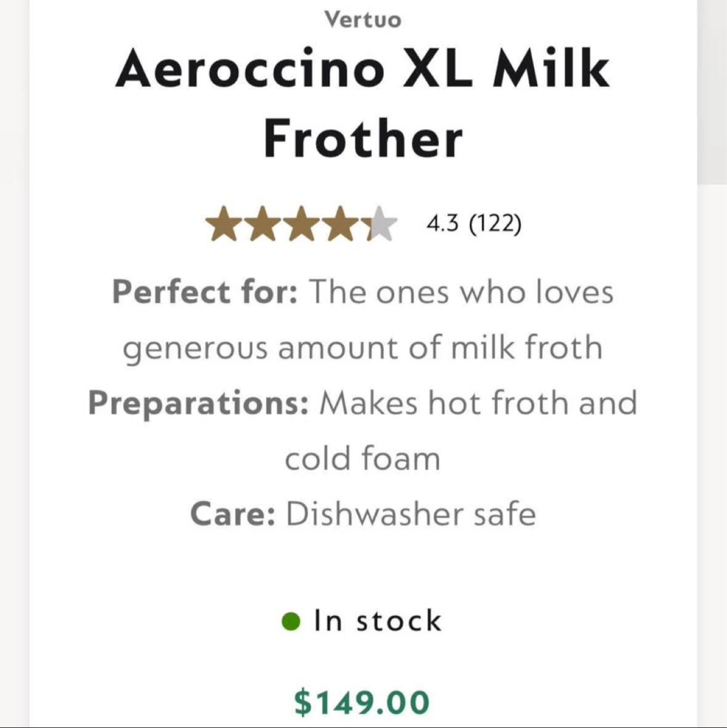This screenshot has height=728, width=727.
Task: Select the Perfect for label
Action: point(205,292)
